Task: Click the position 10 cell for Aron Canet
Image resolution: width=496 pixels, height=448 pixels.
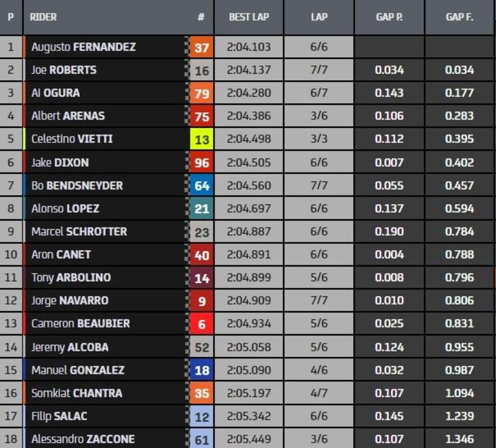Action: point(11,254)
